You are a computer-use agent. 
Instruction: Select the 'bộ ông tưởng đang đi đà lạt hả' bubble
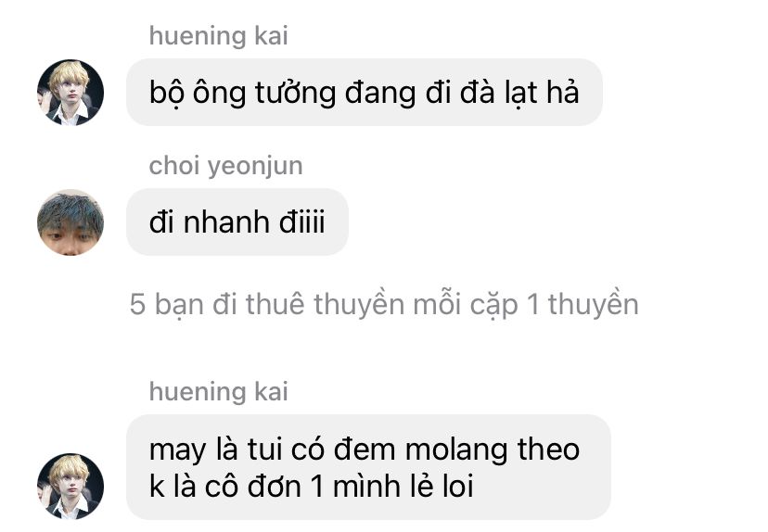365,92
